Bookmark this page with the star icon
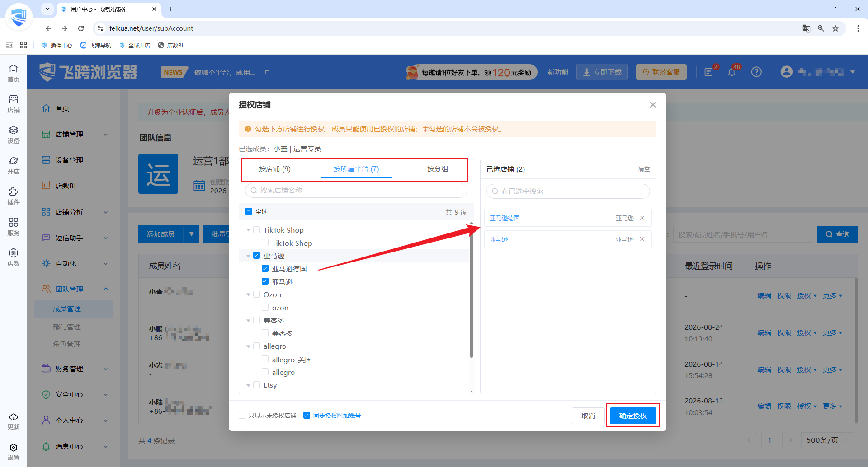Viewport: 868px width, 467px height. [x=835, y=28]
